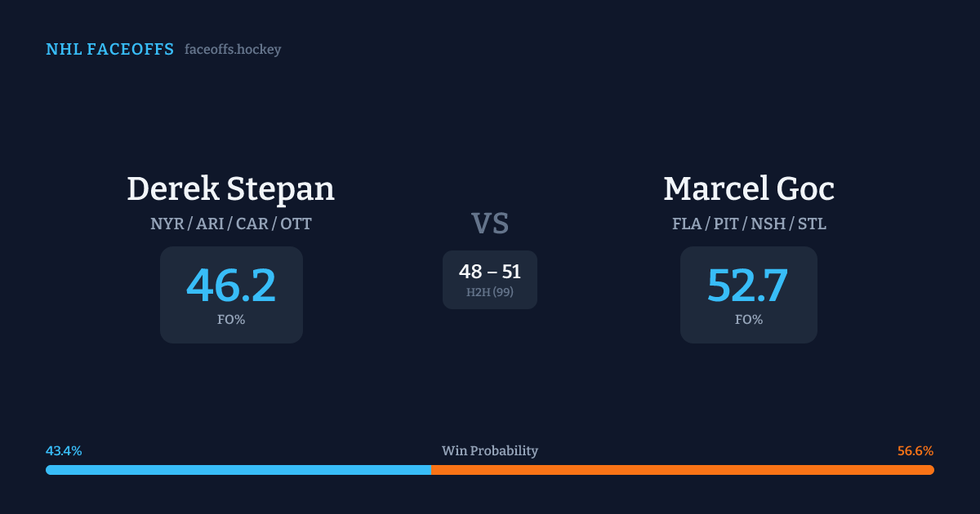This screenshot has height=514, width=980.
Task: Click the blue segment of probability bar
Action: pyautogui.click(x=238, y=470)
